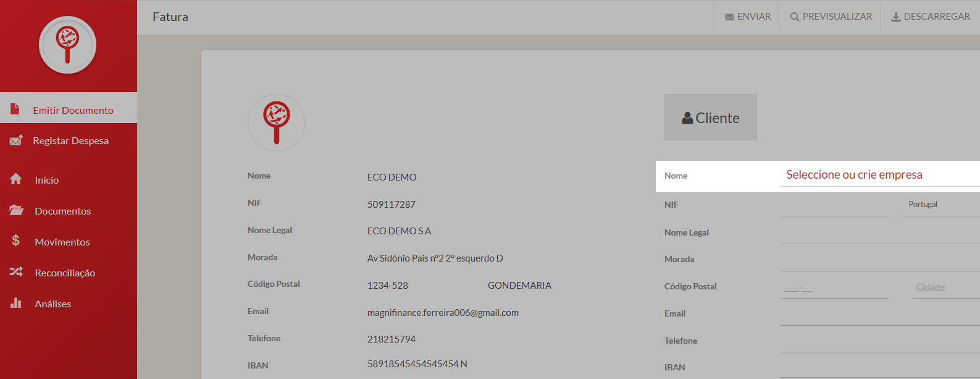Image resolution: width=980 pixels, height=379 pixels.
Task: Click the envelope icon for Registar Despesa
Action: point(16,140)
